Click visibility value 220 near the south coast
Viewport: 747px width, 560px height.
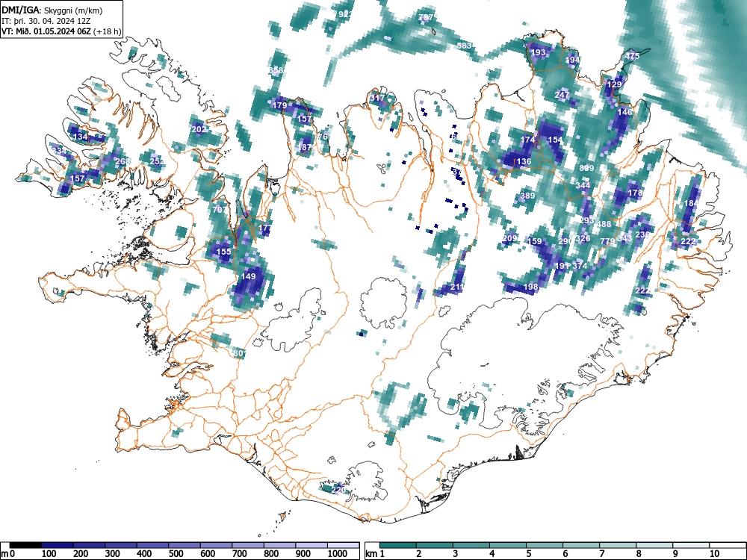(x=338, y=490)
